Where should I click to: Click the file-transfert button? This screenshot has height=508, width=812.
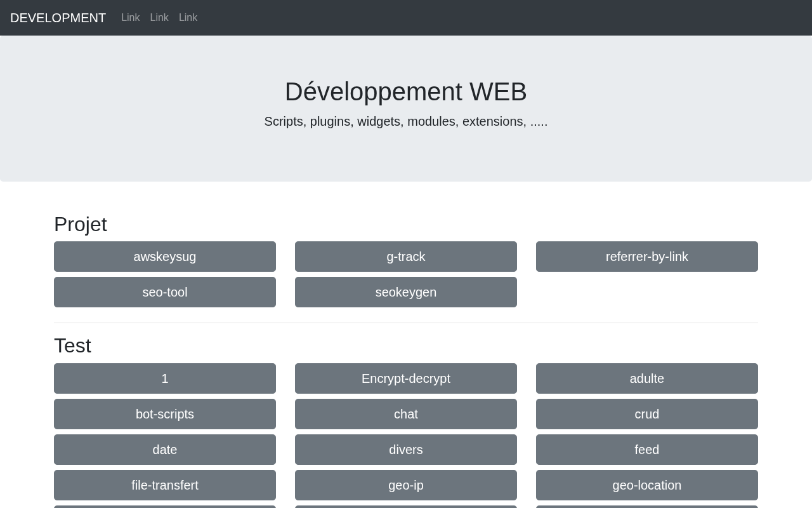pos(165,485)
